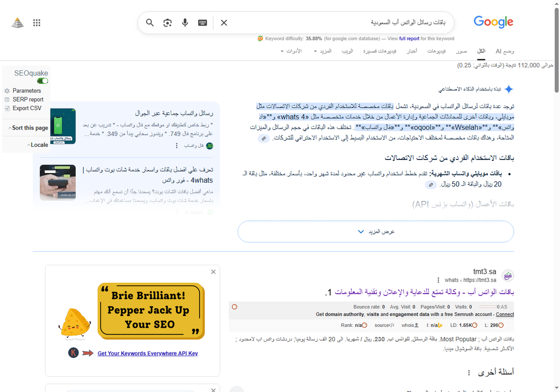560x392 pixels.
Task: Open the المزيد more dropdown
Action: tap(323, 50)
